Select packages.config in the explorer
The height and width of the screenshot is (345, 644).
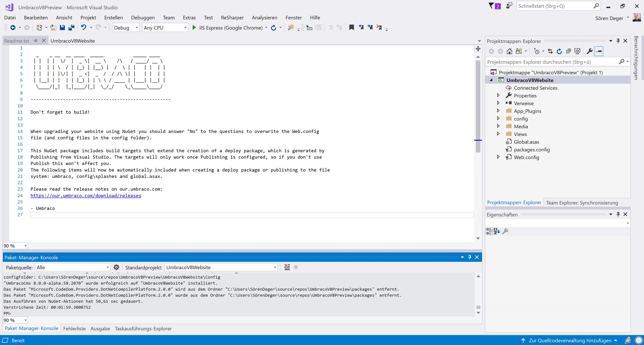532,150
